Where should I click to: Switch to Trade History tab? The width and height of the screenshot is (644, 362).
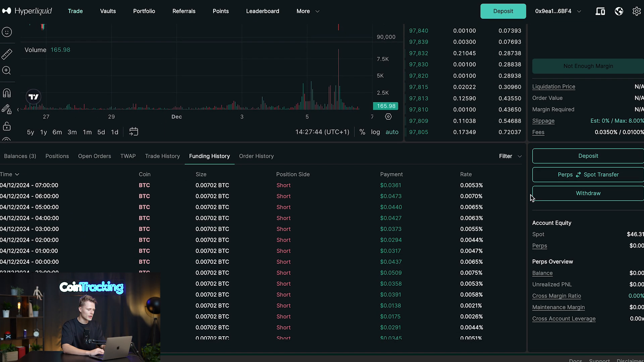(x=162, y=156)
